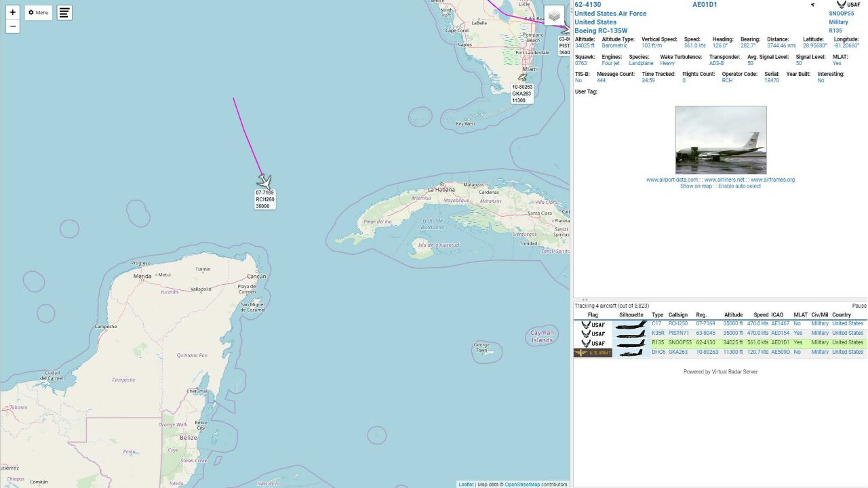
Task: Select callsign PISTN71 in aircraft list
Action: 679,333
